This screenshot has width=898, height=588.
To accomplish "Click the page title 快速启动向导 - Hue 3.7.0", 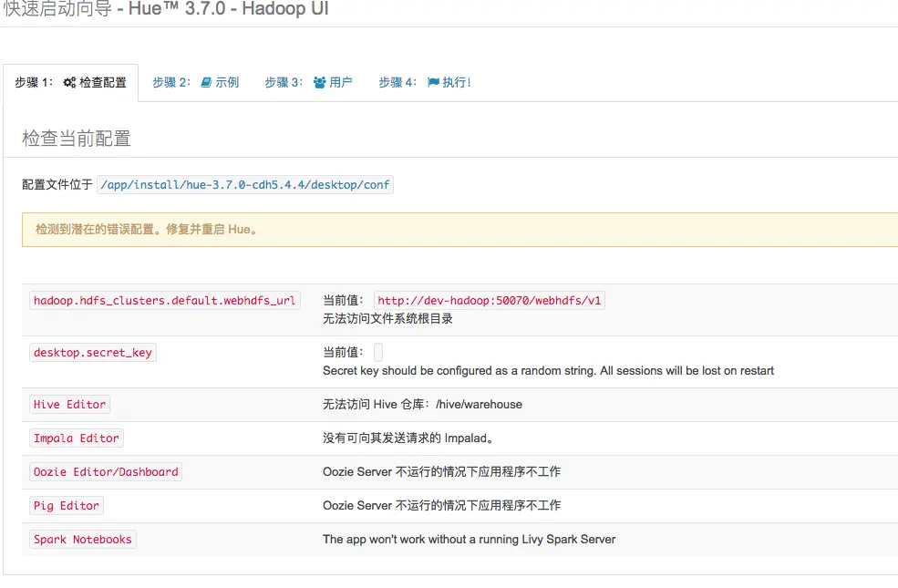I will (166, 9).
